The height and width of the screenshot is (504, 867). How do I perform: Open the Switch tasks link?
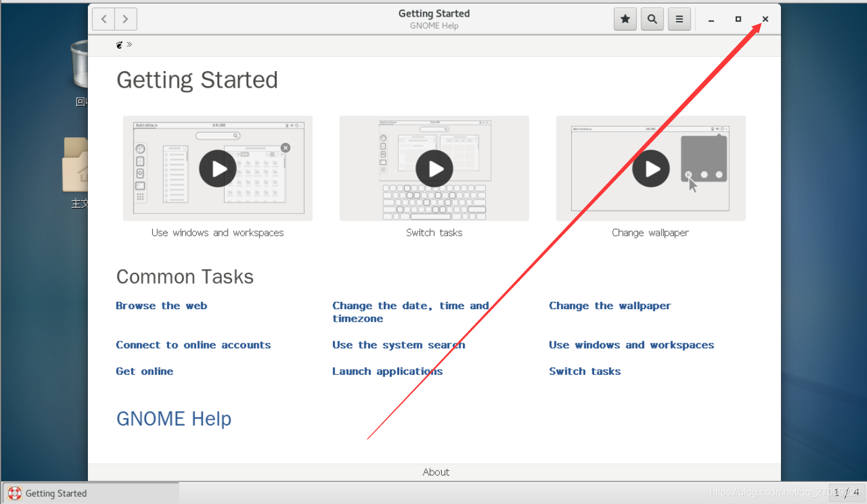coord(585,371)
